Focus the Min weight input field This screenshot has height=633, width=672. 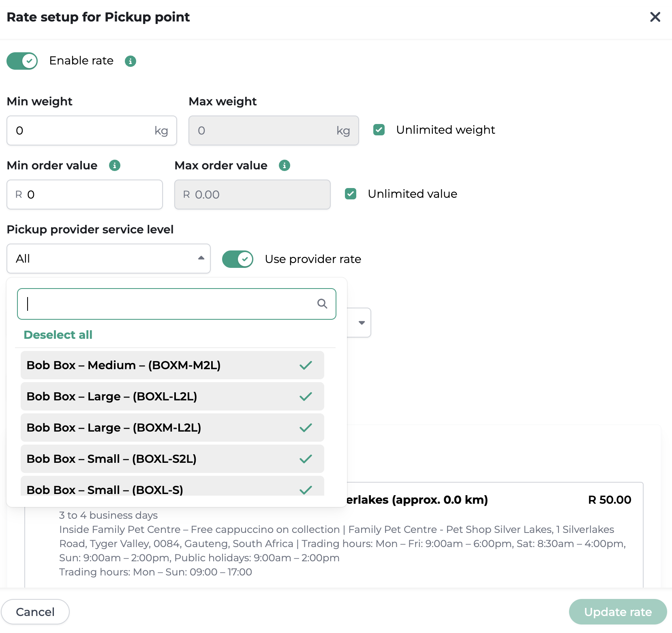click(92, 130)
